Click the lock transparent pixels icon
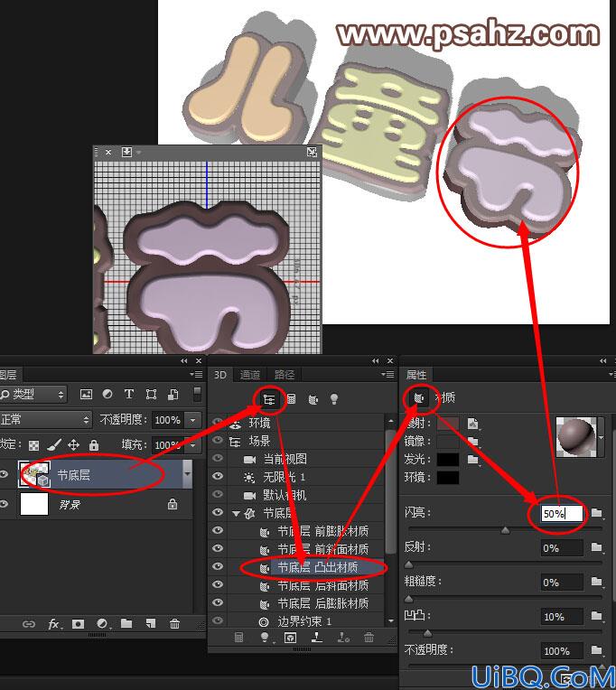This screenshot has height=690, width=616. [x=34, y=445]
